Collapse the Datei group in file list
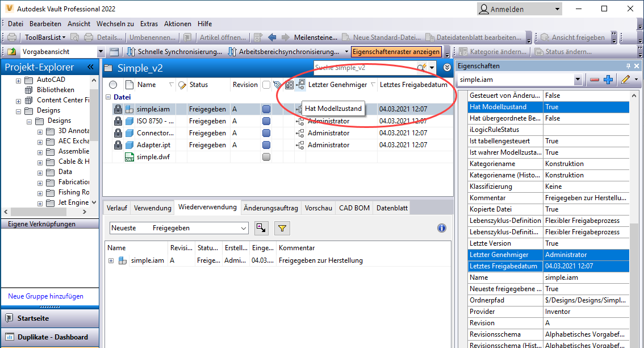The height and width of the screenshot is (348, 644). click(x=108, y=97)
